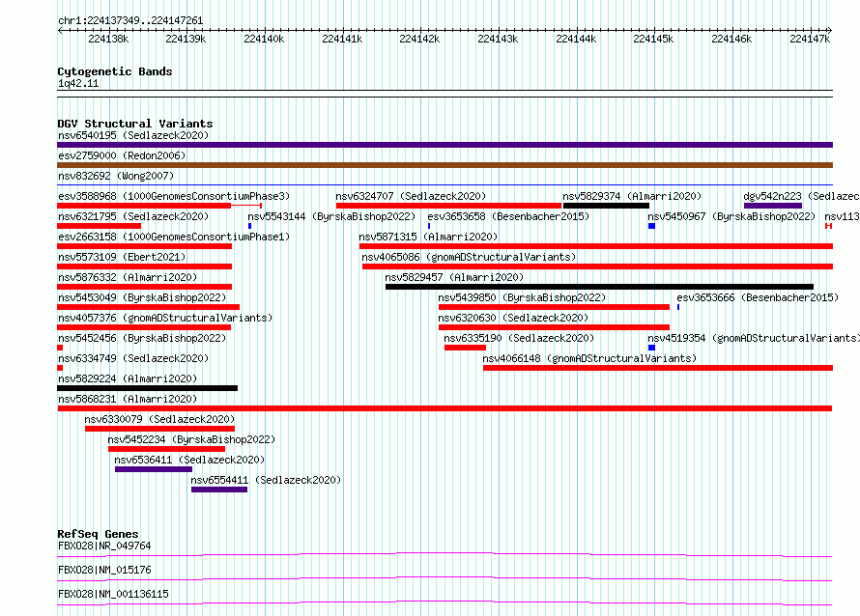Image resolution: width=860 pixels, height=616 pixels.
Task: Open nsv4057376 (gnomADStructuralVariants) variant
Action: (x=165, y=318)
